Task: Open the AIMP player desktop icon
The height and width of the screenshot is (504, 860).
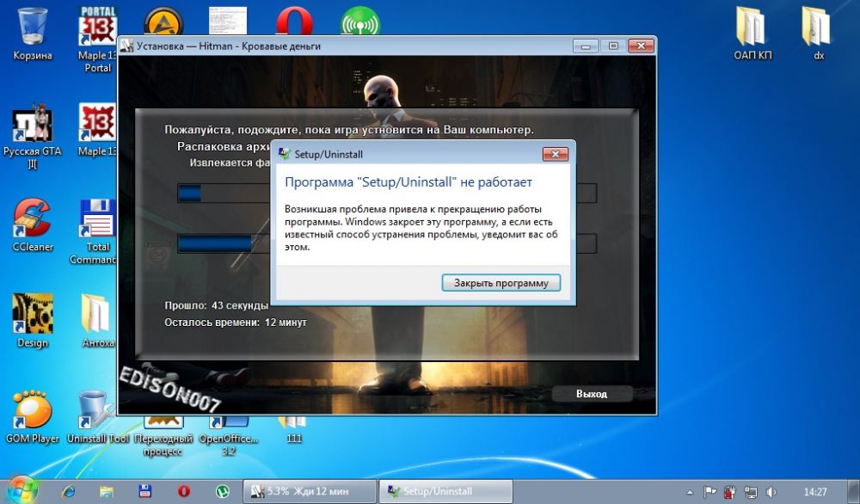Action: [x=163, y=21]
